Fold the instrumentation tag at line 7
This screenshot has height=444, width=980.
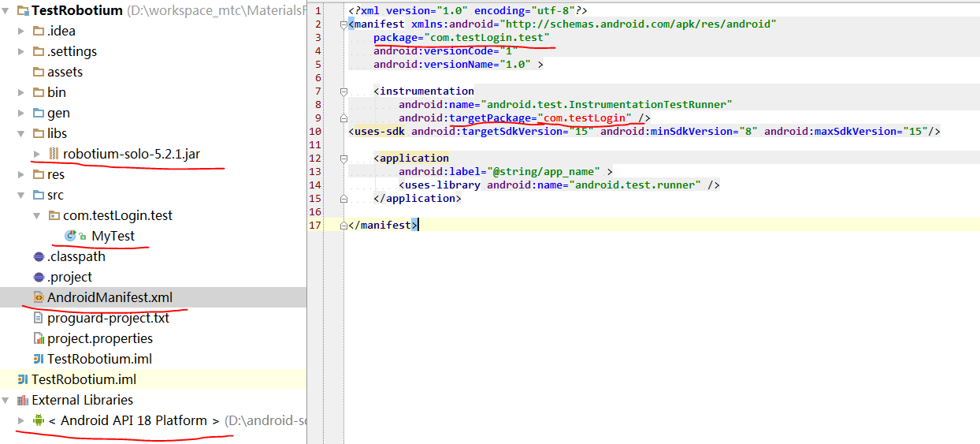343,91
